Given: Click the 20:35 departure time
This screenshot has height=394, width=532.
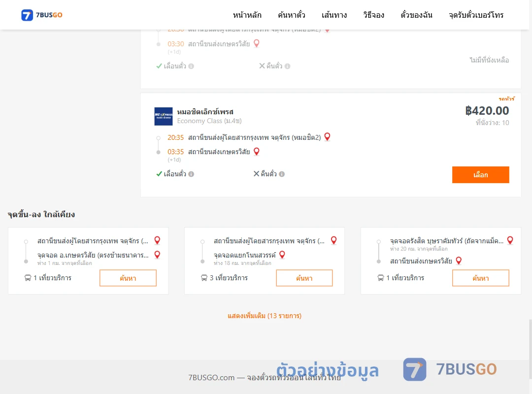Looking at the screenshot, I should pos(175,137).
